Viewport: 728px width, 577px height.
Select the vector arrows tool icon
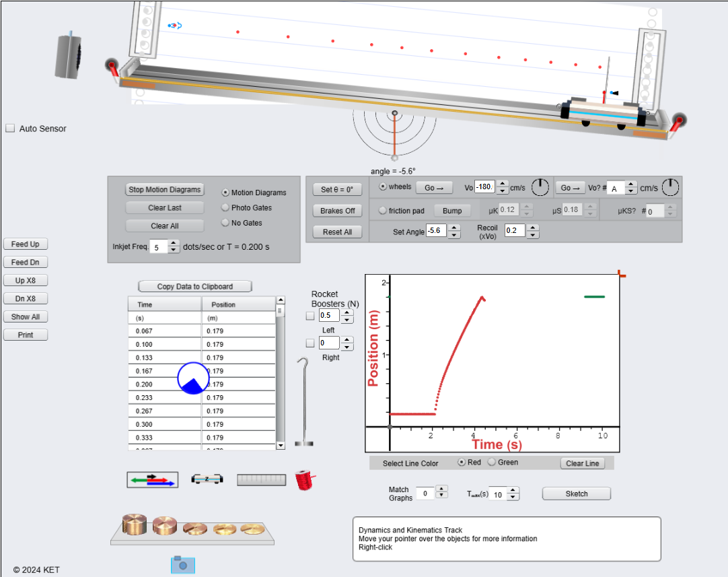[x=152, y=479]
